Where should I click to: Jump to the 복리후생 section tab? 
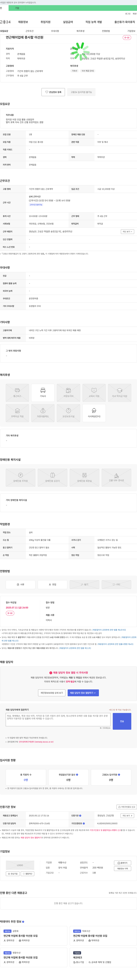(x=80, y=31)
